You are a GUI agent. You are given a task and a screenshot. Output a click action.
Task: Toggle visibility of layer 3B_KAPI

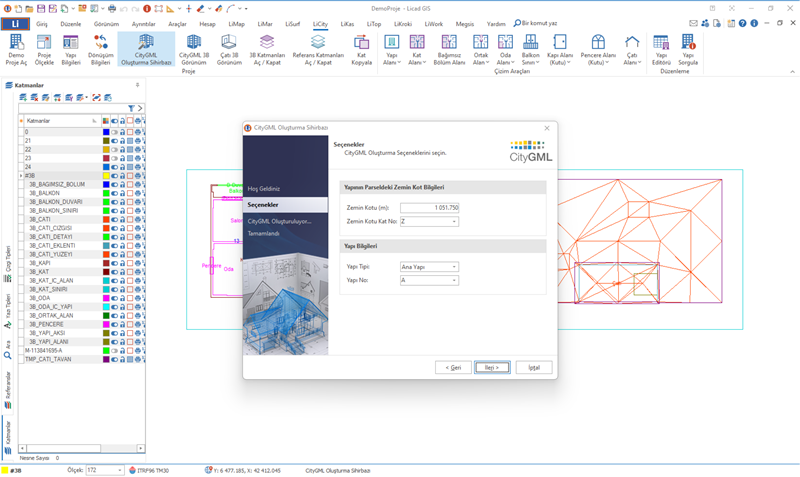(114, 263)
